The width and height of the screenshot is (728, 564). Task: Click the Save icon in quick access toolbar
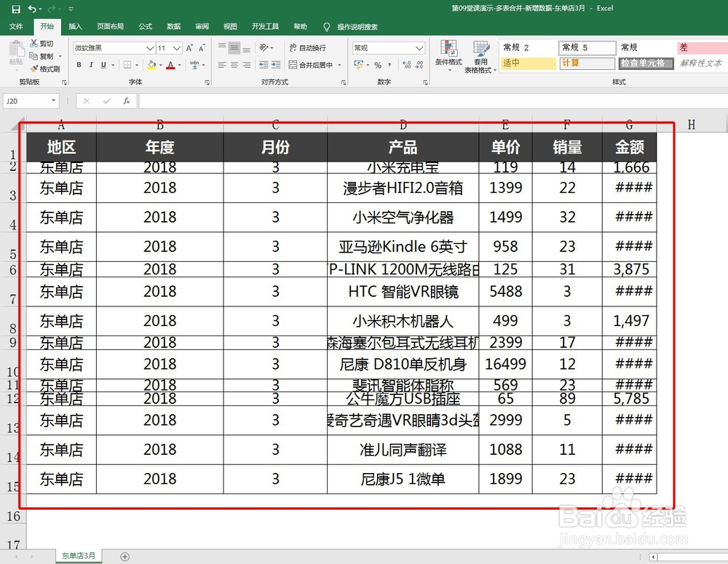16,9
